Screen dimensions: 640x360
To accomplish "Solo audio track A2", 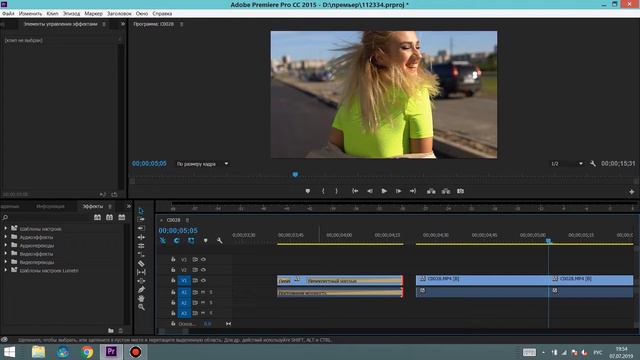I will pos(211,303).
